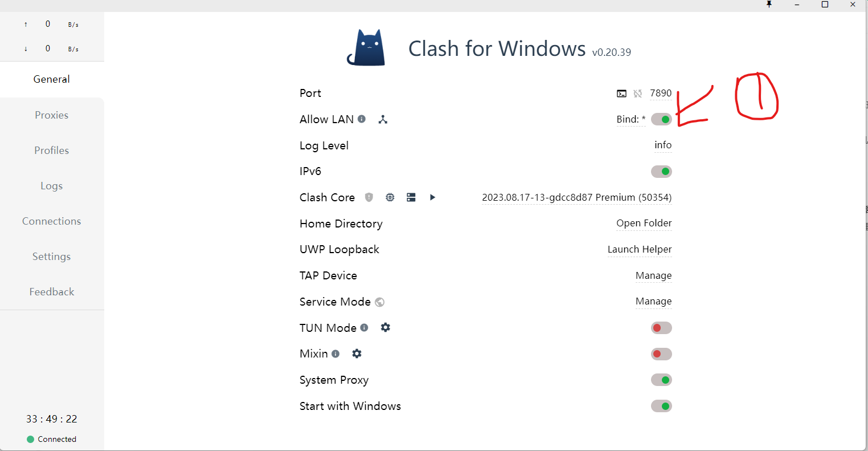Open the Mixin gear settings icon
The height and width of the screenshot is (451, 868).
pos(357,354)
